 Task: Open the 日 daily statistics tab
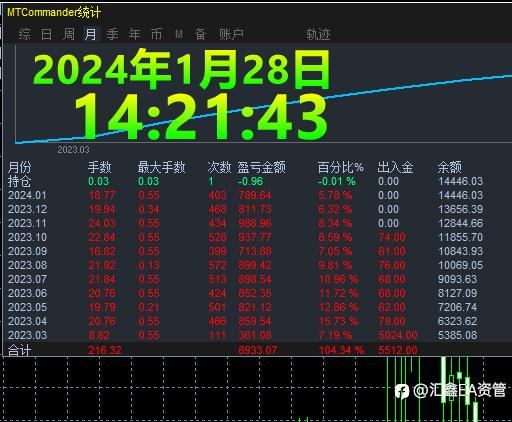tap(46, 34)
